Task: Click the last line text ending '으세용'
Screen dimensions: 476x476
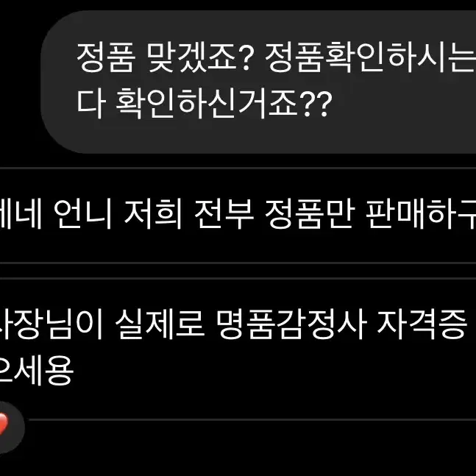Action: point(37,370)
